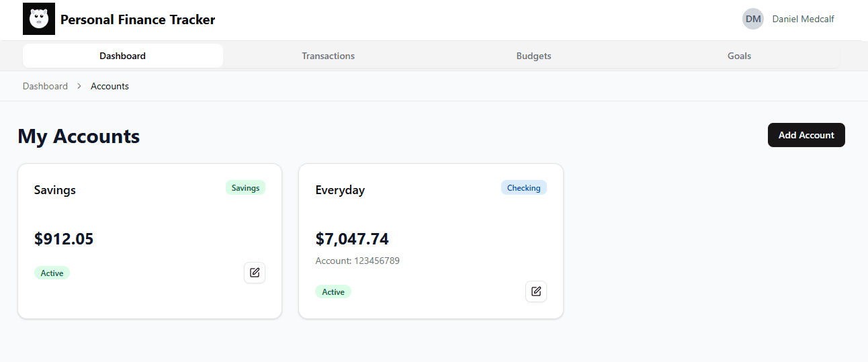Select the Goals tab
The width and height of the screenshot is (868, 362).
(739, 56)
